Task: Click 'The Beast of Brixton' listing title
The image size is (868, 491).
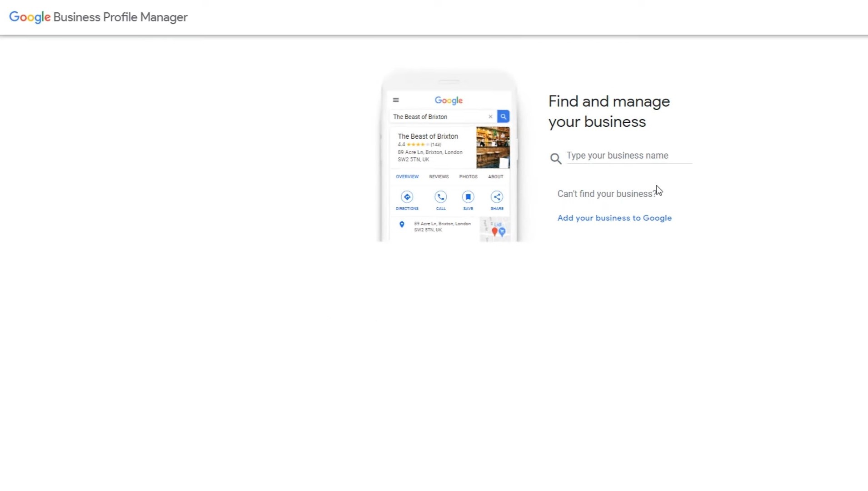Action: (428, 136)
